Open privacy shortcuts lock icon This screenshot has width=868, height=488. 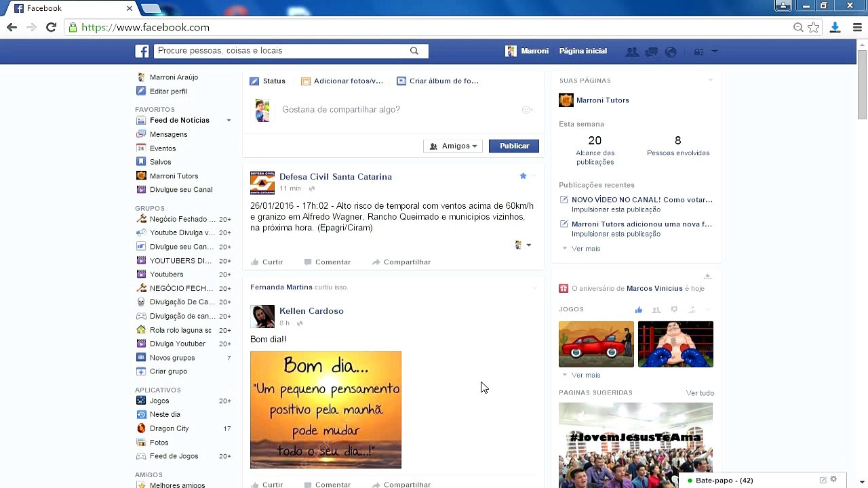click(x=698, y=52)
